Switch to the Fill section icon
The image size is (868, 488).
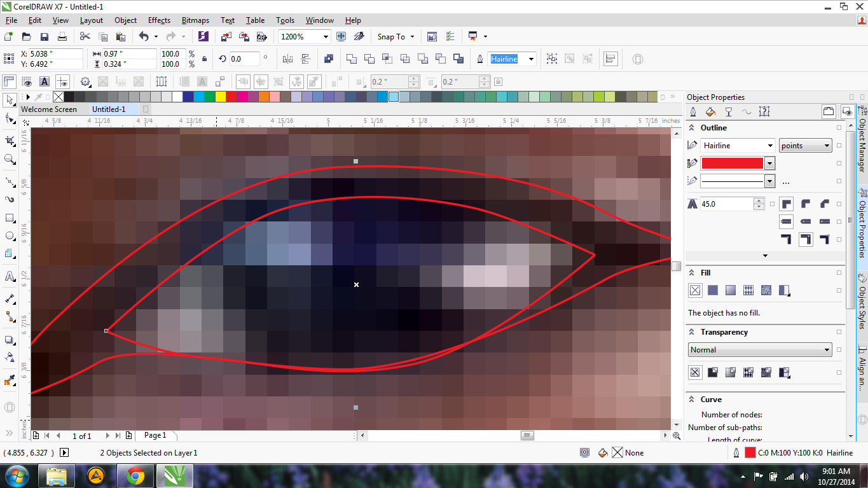(x=710, y=111)
